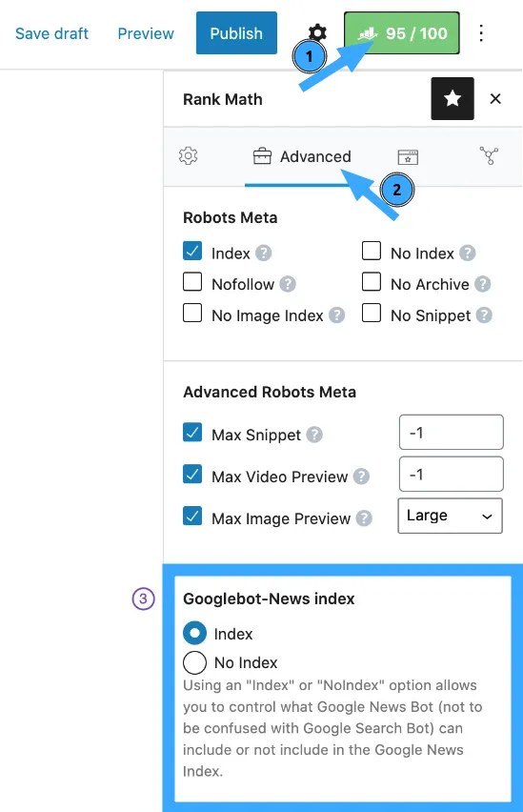Click the Googlebot-News index heading

tap(269, 599)
